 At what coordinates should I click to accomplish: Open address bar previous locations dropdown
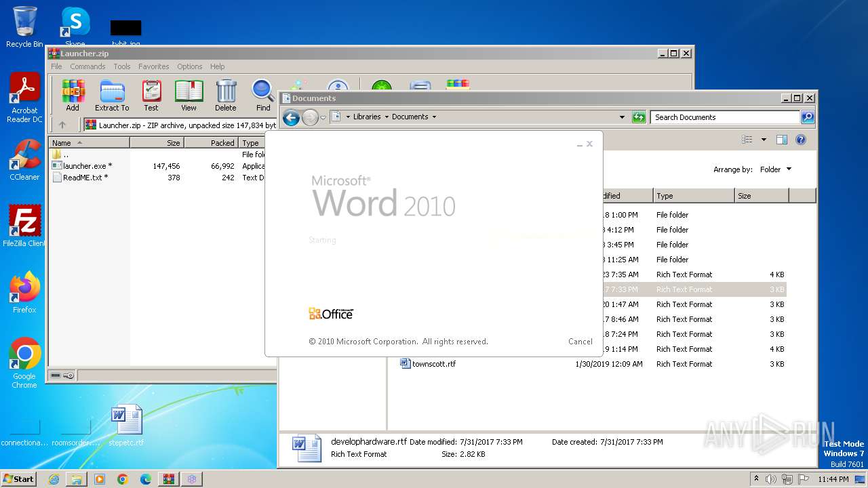tap(622, 117)
